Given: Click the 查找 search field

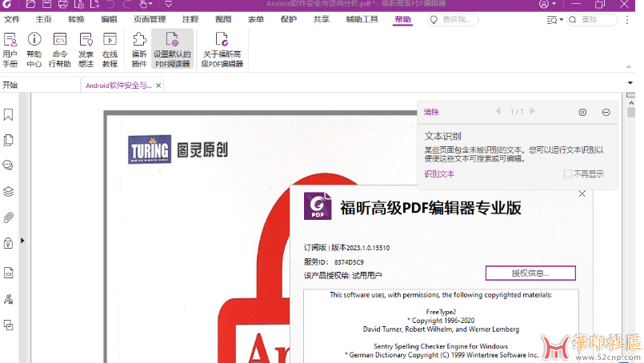Looking at the screenshot, I should 592,20.
